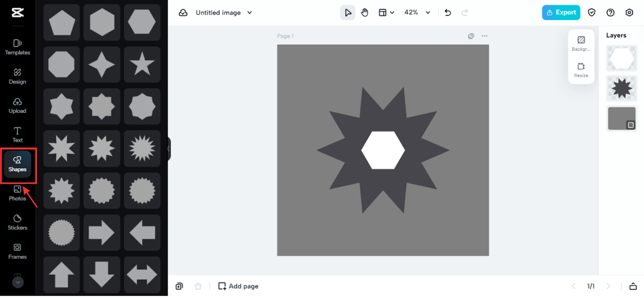Go to the next page arrow
This screenshot has height=299, width=644.
point(608,286)
